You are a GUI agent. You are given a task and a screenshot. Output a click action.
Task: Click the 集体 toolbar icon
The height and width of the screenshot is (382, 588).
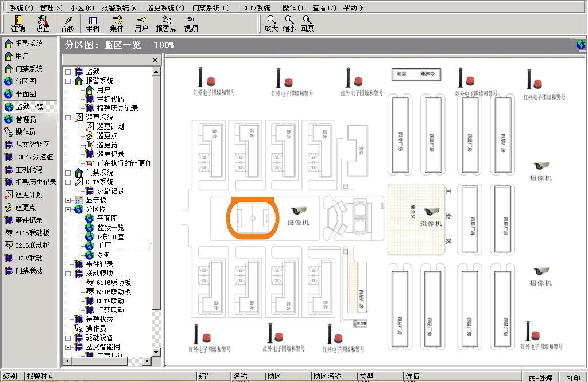tap(117, 23)
